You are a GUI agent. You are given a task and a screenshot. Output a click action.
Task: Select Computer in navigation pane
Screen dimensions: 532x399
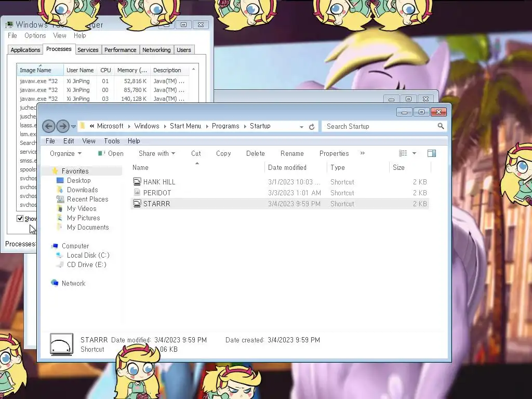pyautogui.click(x=75, y=246)
